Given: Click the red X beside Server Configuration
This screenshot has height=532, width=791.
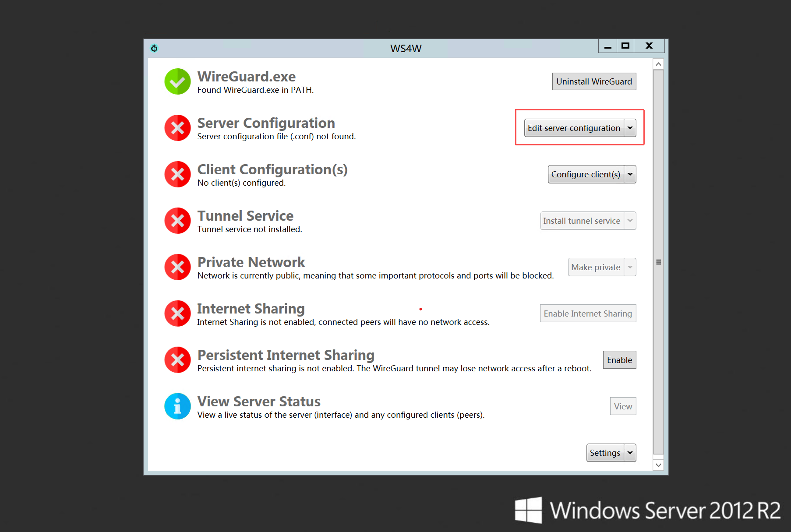Looking at the screenshot, I should (x=177, y=128).
